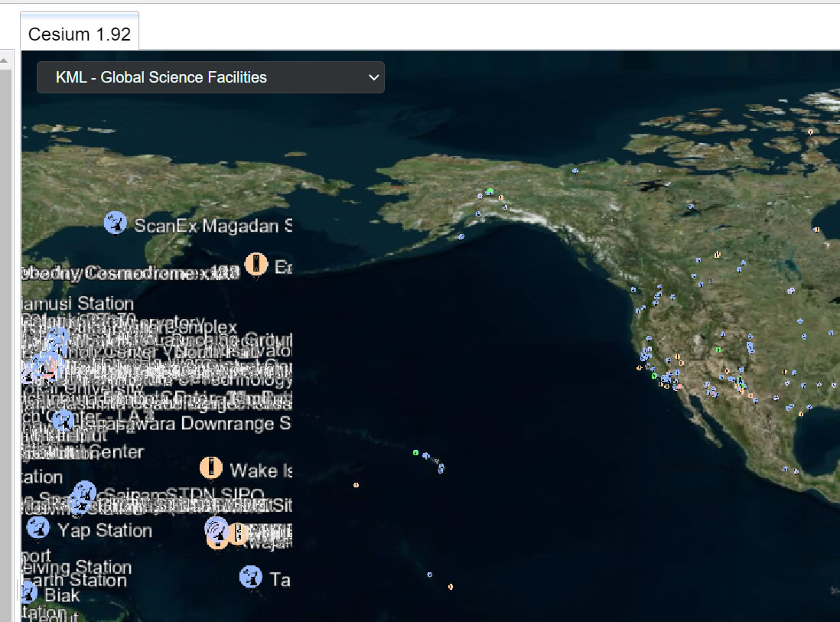Select the orange marker in the Canadian Arctic islands
This screenshot has width=840, height=622.
pos(810,132)
